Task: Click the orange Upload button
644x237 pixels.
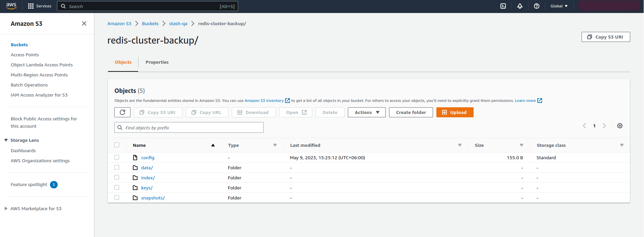Action: (455, 112)
